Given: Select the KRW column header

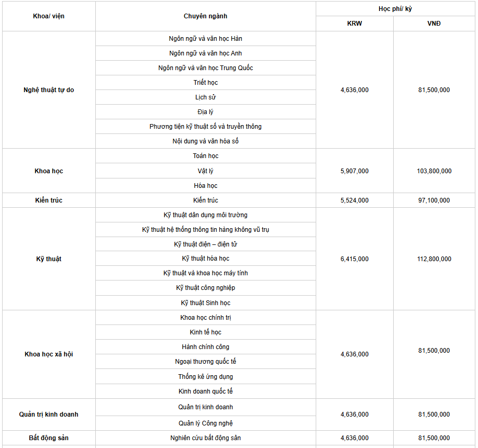Looking at the screenshot, I should (354, 24).
